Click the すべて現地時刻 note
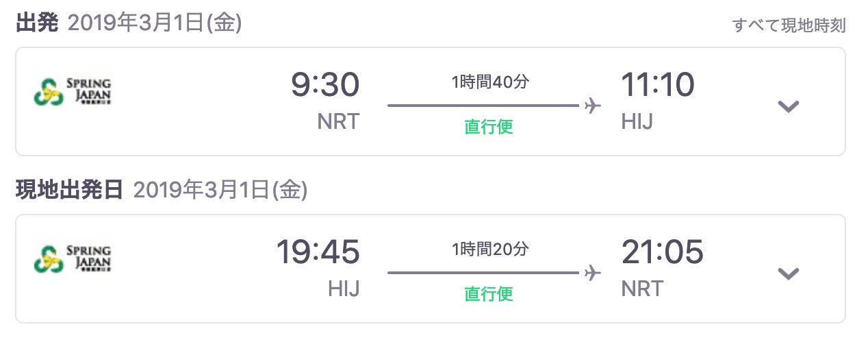868x340 pixels. tap(789, 26)
